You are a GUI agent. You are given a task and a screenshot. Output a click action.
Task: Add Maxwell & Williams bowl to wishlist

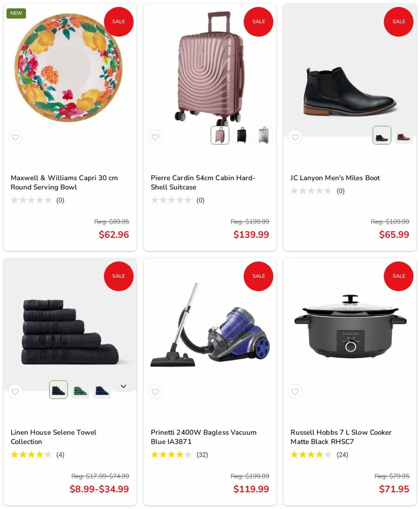click(x=15, y=137)
